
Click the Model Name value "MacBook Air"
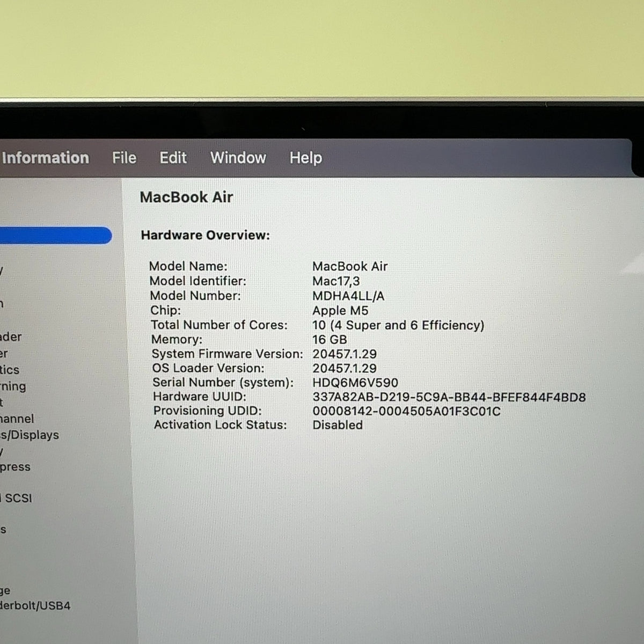point(350,266)
